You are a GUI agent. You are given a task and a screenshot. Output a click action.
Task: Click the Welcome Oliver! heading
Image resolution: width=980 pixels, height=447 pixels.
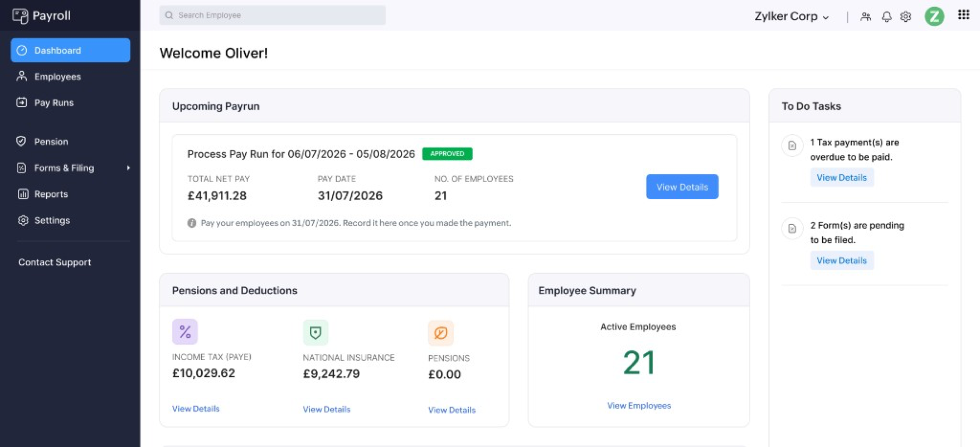213,53
